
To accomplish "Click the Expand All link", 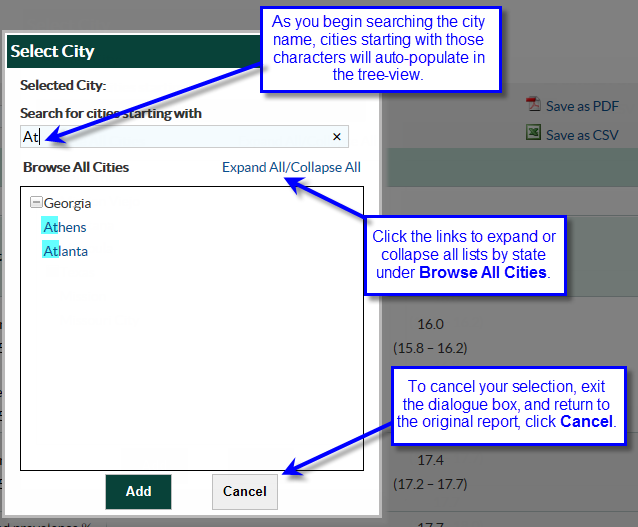I will pyautogui.click(x=253, y=167).
